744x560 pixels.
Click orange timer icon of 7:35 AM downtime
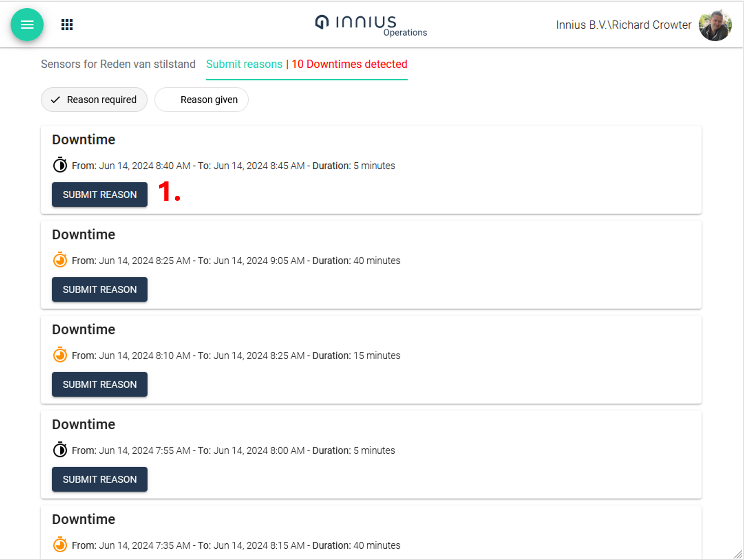click(x=60, y=545)
